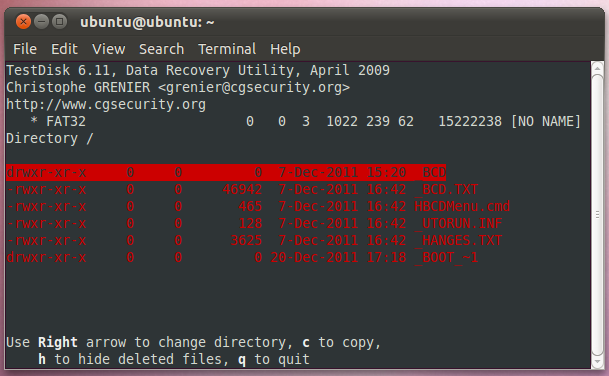
Task: Open the Terminal menu
Action: (227, 49)
